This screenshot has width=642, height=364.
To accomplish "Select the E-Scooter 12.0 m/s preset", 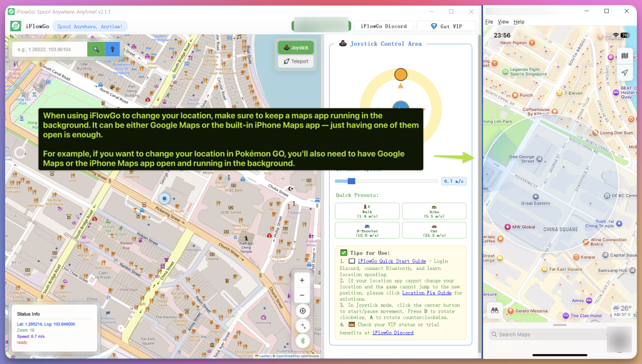I will tap(367, 231).
